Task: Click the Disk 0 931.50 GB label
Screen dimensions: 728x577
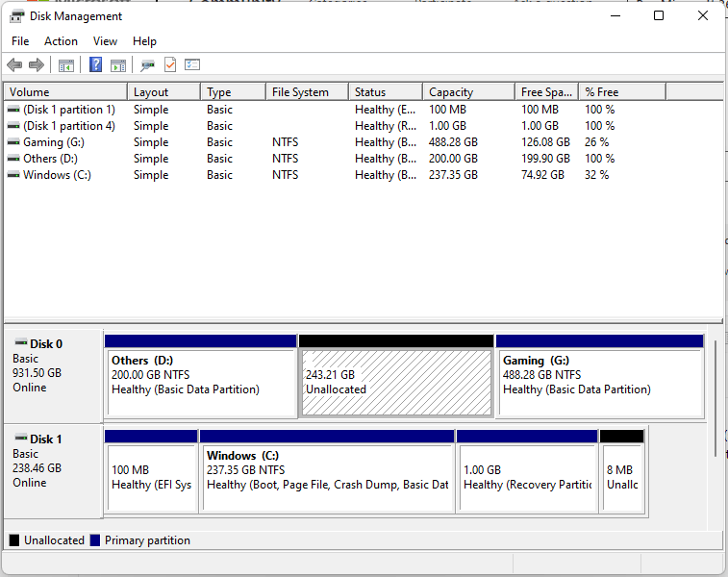Action: (38, 373)
